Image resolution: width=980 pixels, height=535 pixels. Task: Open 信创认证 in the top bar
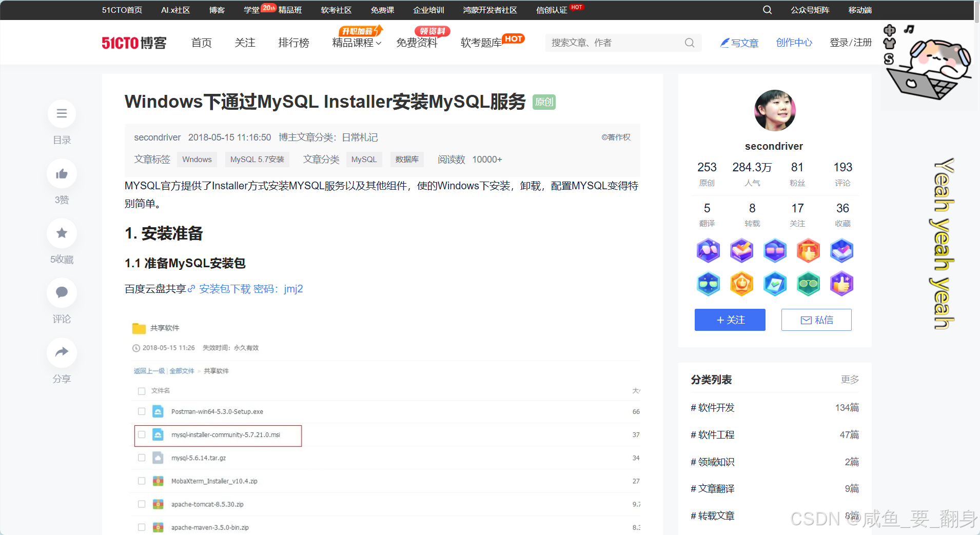point(552,10)
